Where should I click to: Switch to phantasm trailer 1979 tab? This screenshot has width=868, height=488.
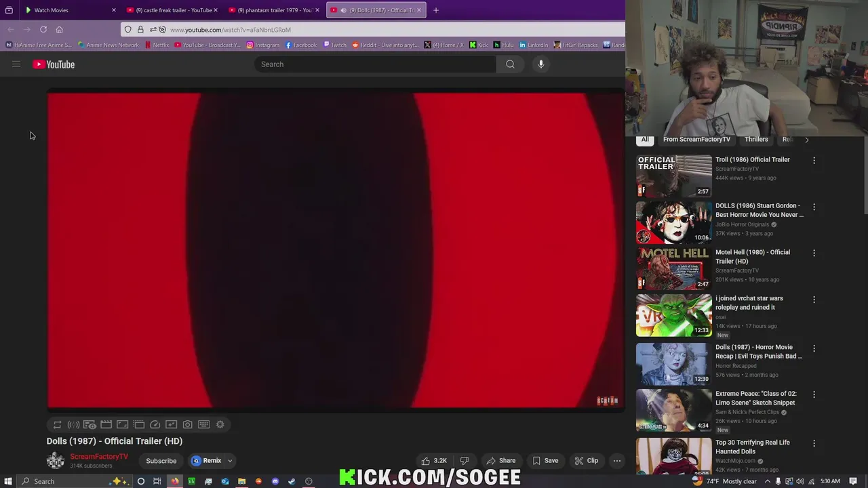274,10
